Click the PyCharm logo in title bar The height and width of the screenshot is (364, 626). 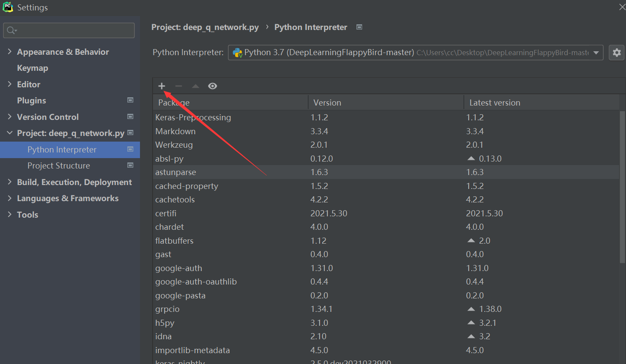(x=7, y=7)
